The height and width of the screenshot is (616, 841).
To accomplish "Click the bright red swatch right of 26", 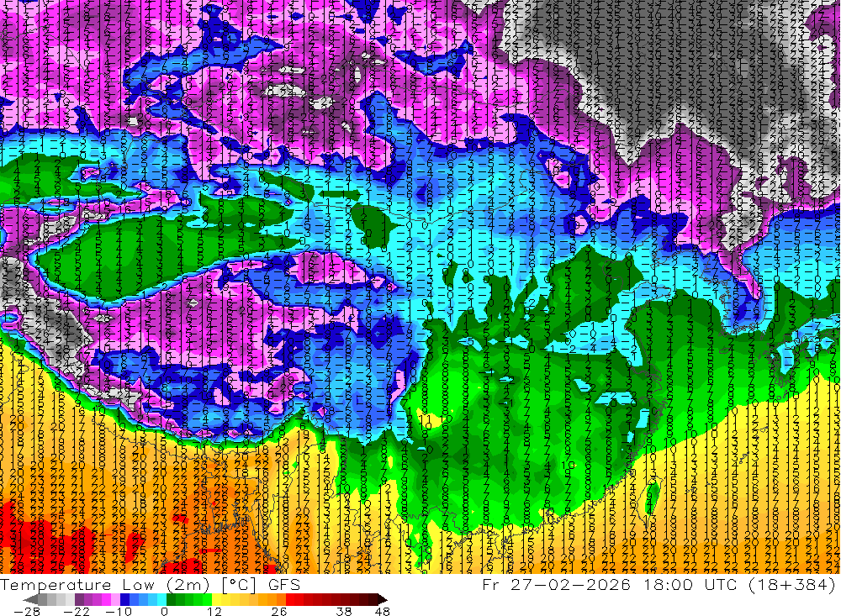I will coord(290,600).
